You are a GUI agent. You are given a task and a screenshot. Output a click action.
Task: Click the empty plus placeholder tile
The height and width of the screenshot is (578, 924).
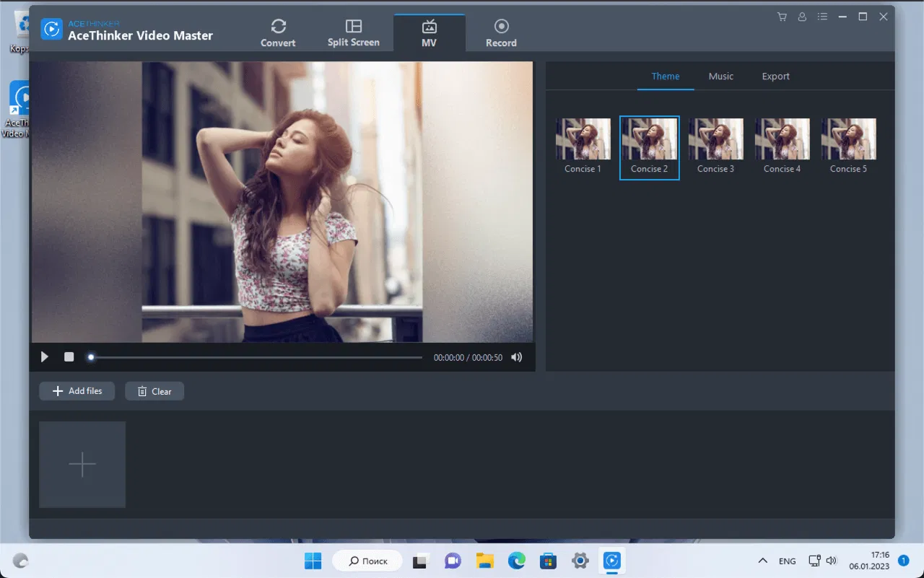[x=82, y=465]
